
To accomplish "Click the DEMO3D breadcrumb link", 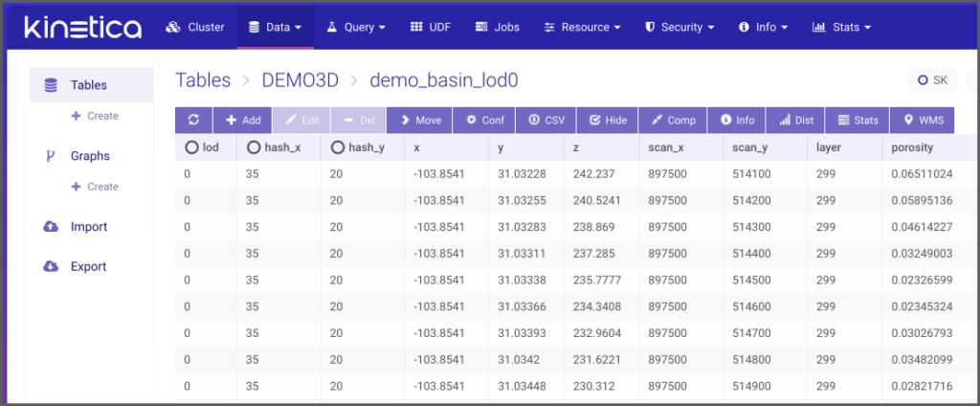I will 300,80.
